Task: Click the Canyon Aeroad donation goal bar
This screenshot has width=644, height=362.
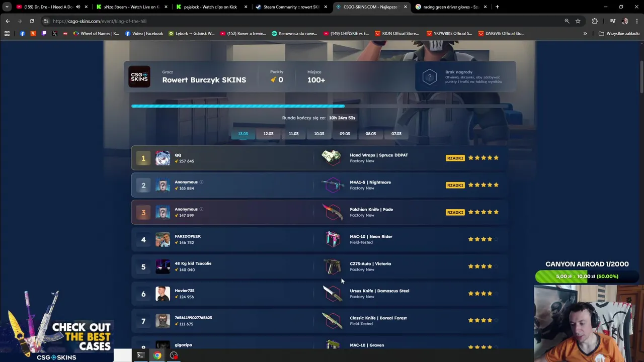Action: click(x=587, y=276)
